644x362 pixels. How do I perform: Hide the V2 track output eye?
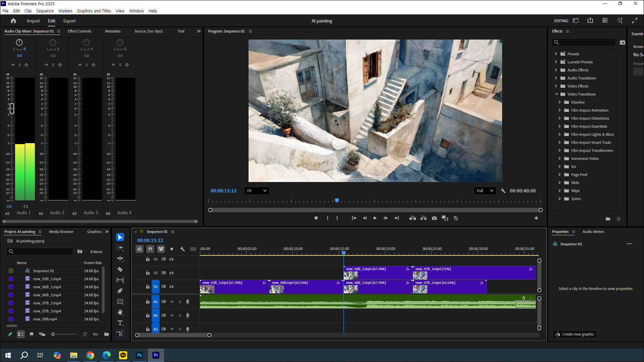pos(171,273)
